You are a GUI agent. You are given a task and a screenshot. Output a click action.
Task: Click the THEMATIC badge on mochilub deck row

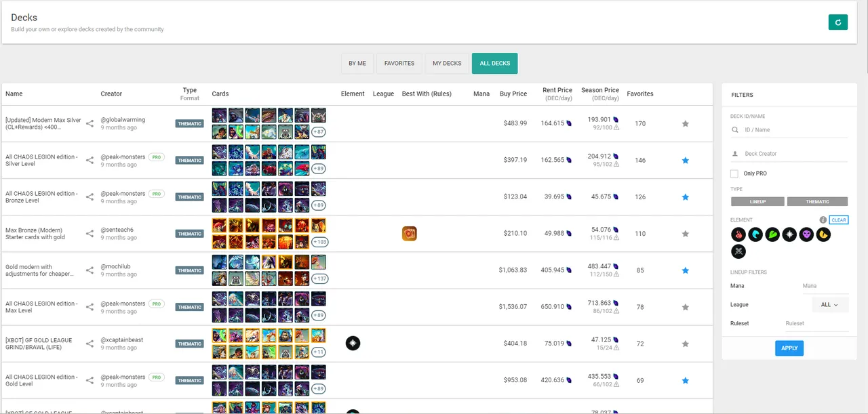click(190, 270)
